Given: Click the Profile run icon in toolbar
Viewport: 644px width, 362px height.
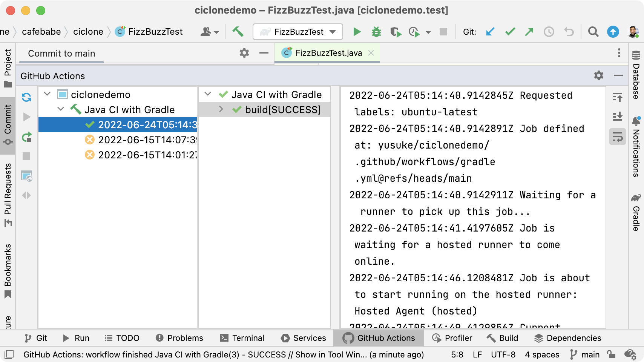Looking at the screenshot, I should click(414, 32).
